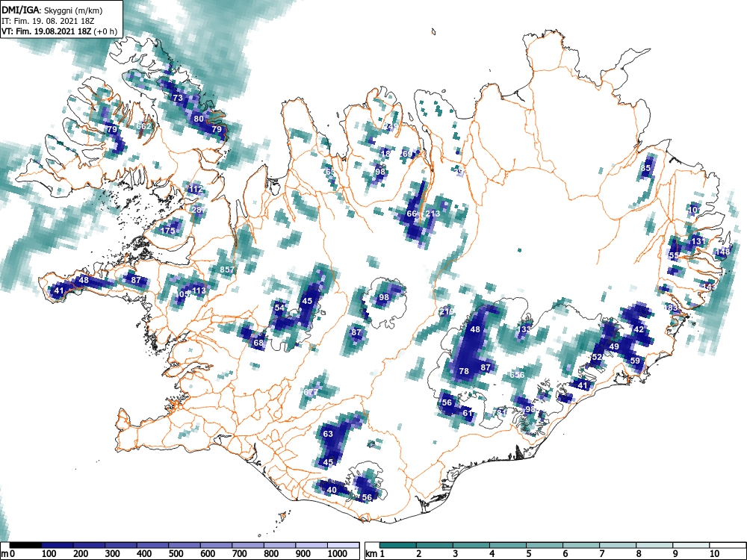Click the visibility value '662' on the map
Viewport: 747px width, 560px height.
(x=143, y=126)
